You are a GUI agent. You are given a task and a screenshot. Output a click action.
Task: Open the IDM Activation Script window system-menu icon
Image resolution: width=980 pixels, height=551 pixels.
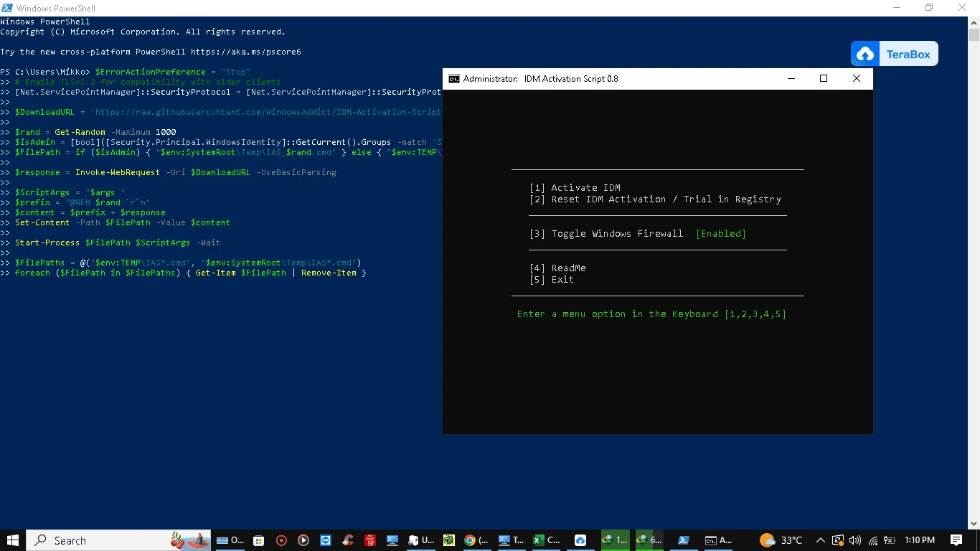coord(453,79)
